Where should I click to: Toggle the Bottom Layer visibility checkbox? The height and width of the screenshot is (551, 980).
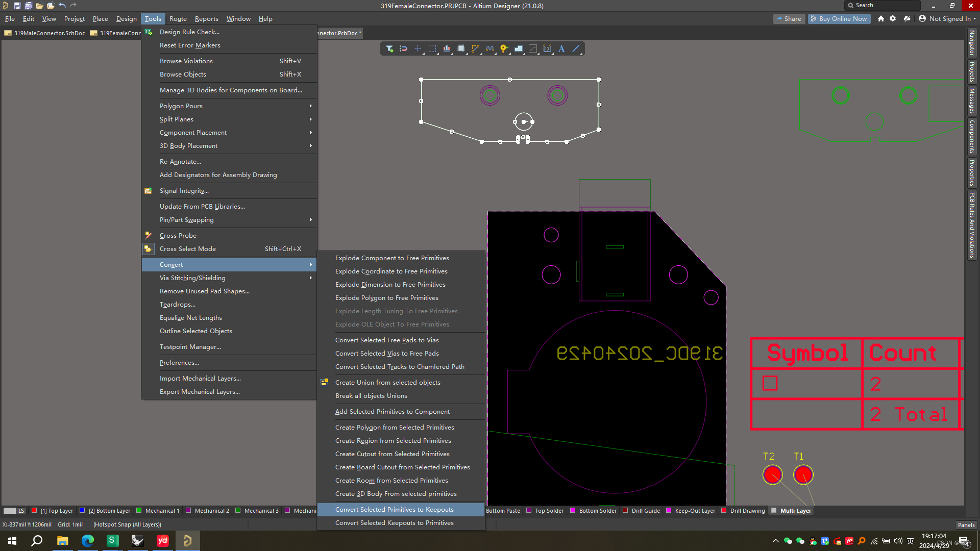(86, 510)
